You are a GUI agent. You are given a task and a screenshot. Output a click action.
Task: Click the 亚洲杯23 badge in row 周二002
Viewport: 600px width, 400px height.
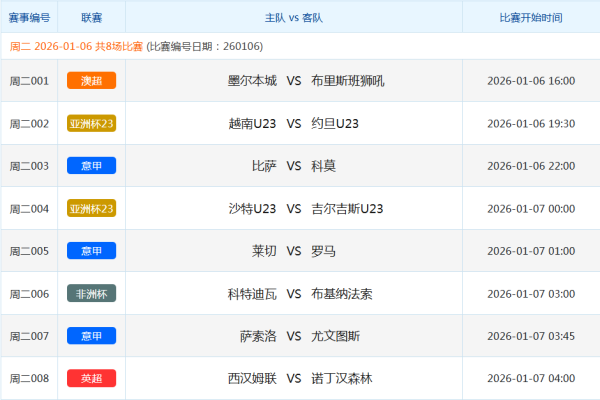(x=91, y=124)
